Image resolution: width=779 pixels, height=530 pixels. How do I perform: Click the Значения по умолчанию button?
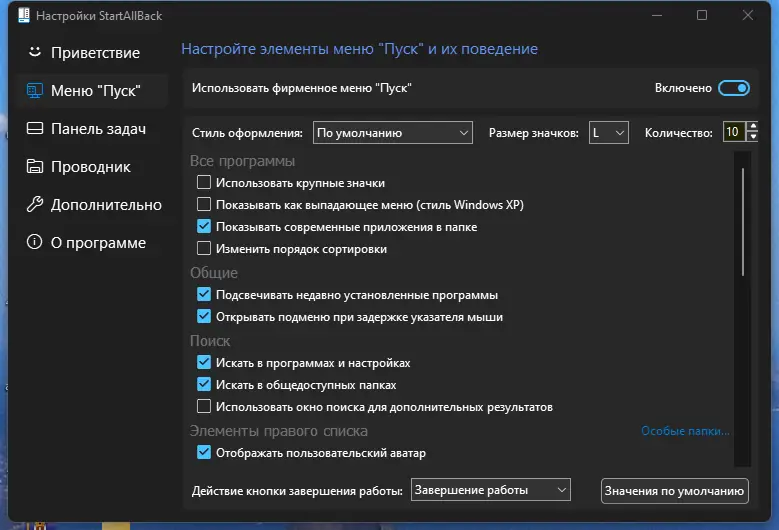click(674, 491)
